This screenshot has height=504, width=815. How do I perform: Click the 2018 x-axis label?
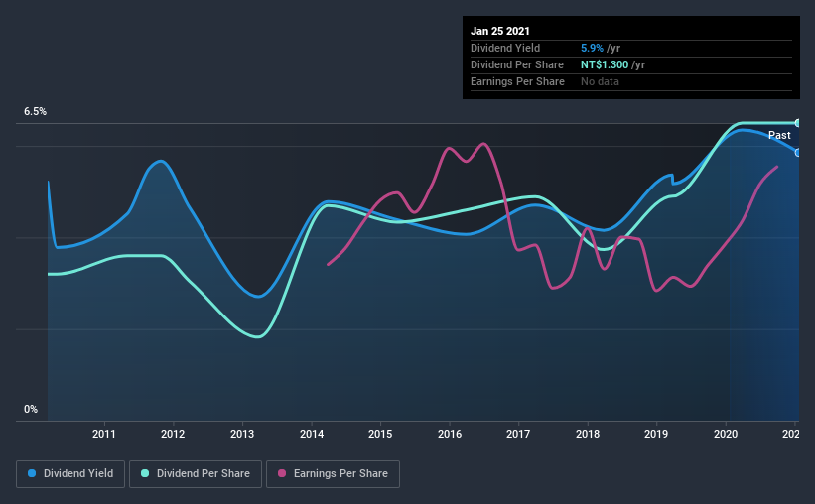[x=588, y=434]
